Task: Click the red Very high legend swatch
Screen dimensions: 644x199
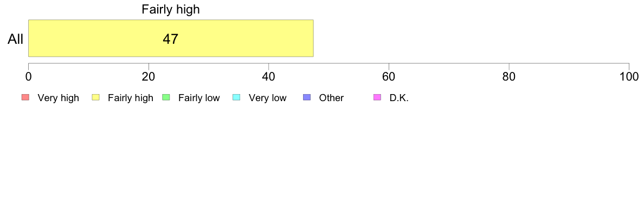Action: (x=25, y=97)
